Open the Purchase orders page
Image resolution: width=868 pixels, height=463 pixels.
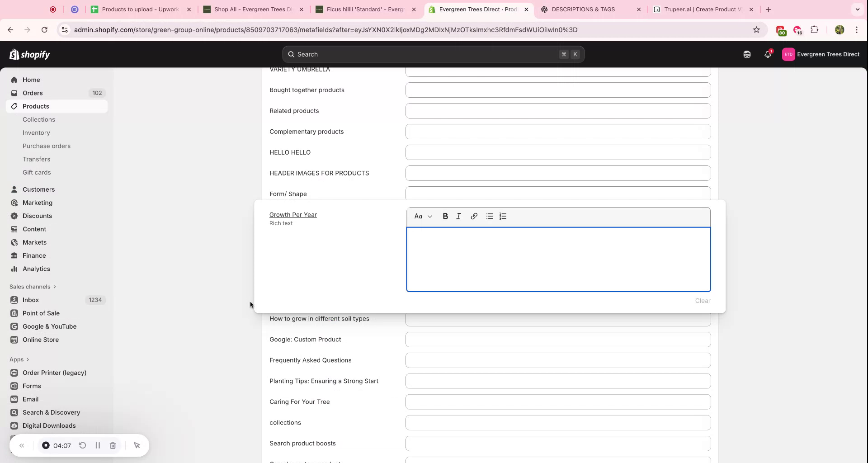pos(47,146)
